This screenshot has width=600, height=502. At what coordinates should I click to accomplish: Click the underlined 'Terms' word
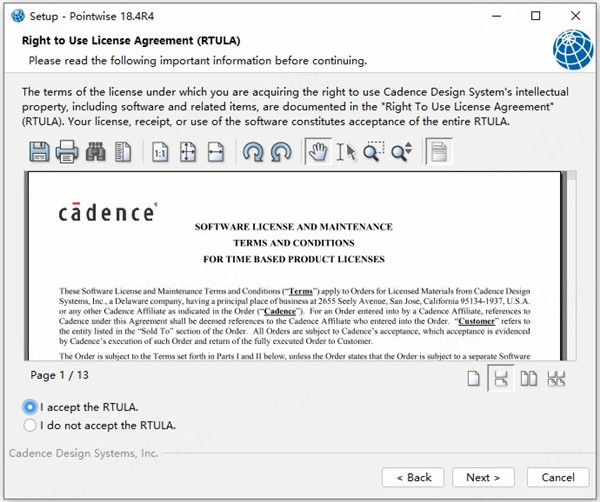coord(301,291)
